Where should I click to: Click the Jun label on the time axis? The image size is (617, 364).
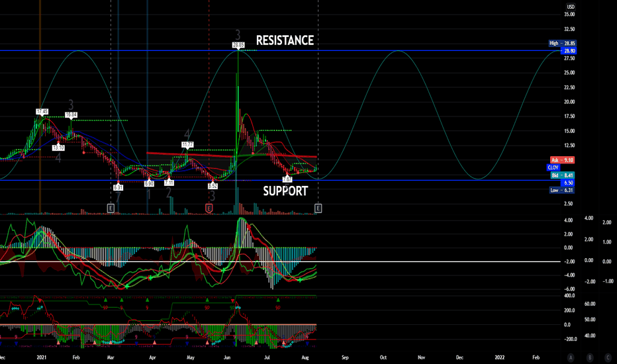pyautogui.click(x=227, y=357)
